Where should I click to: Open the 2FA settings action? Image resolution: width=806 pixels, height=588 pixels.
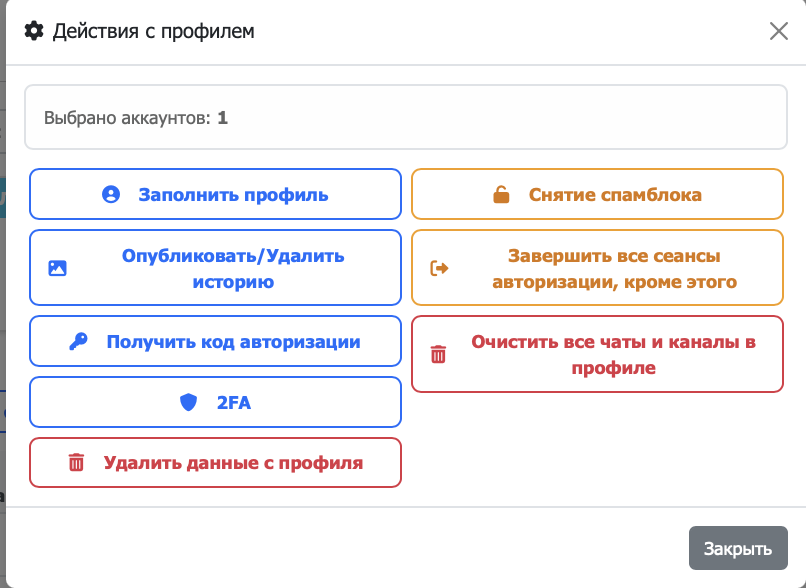tap(215, 402)
